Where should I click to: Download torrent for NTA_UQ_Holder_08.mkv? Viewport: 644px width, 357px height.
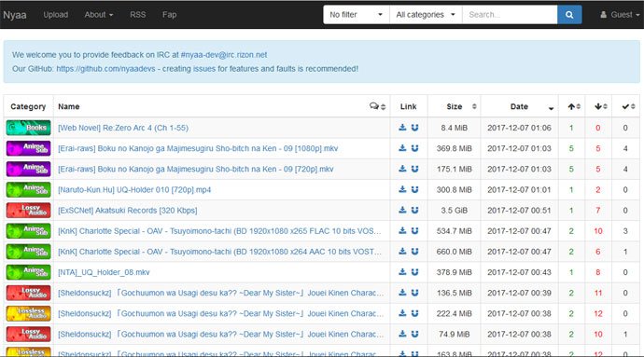click(402, 271)
